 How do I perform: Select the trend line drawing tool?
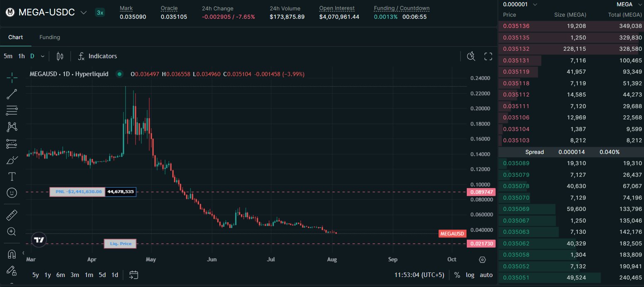[x=12, y=94]
